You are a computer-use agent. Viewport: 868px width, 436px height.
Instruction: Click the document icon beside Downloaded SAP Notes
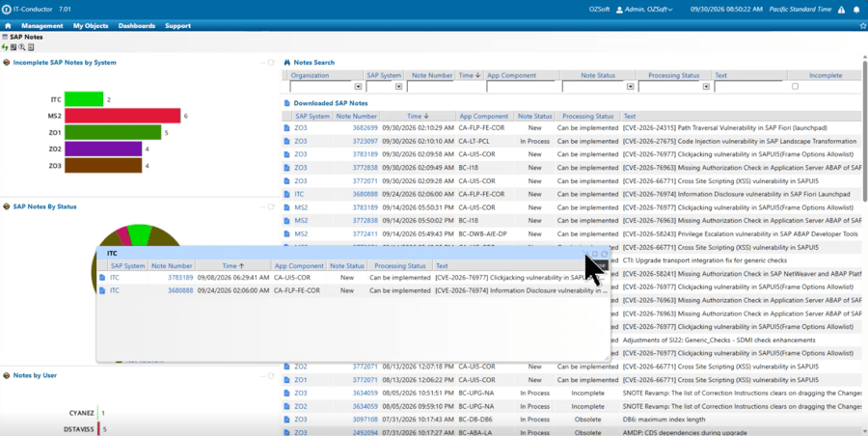click(x=286, y=103)
